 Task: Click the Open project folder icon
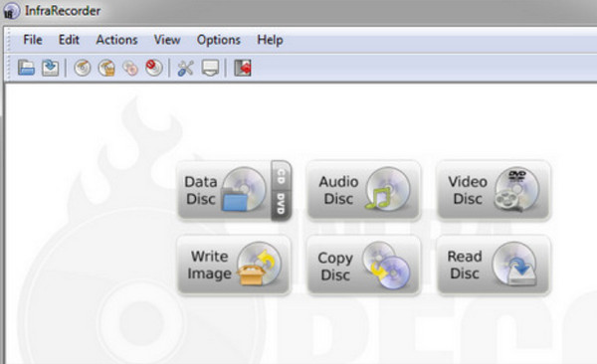(26, 69)
